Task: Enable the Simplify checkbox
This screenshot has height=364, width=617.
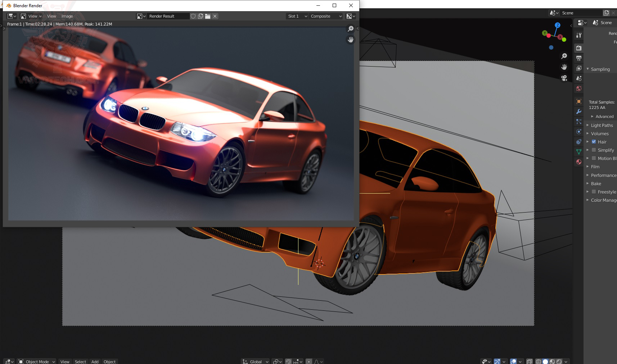Action: click(594, 150)
